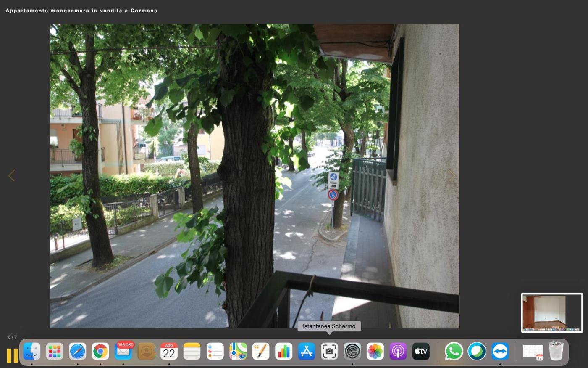This screenshot has height=368, width=588.
Task: Open Istantanea Schermo in the dock
Action: [x=329, y=352]
